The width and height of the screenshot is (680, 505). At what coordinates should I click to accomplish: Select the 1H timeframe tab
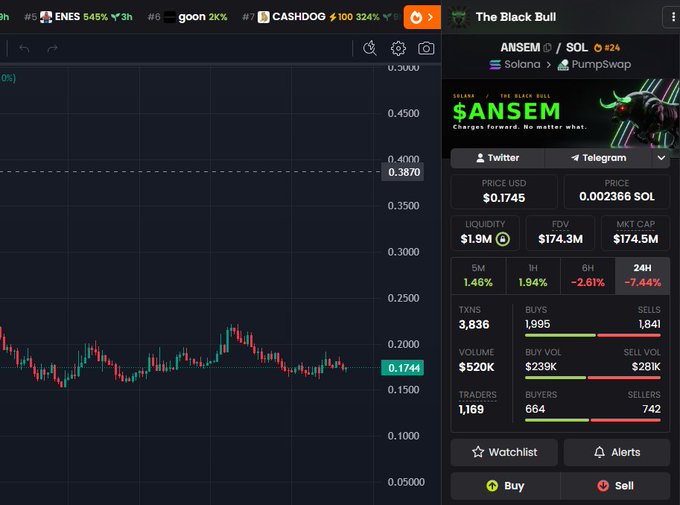533,276
